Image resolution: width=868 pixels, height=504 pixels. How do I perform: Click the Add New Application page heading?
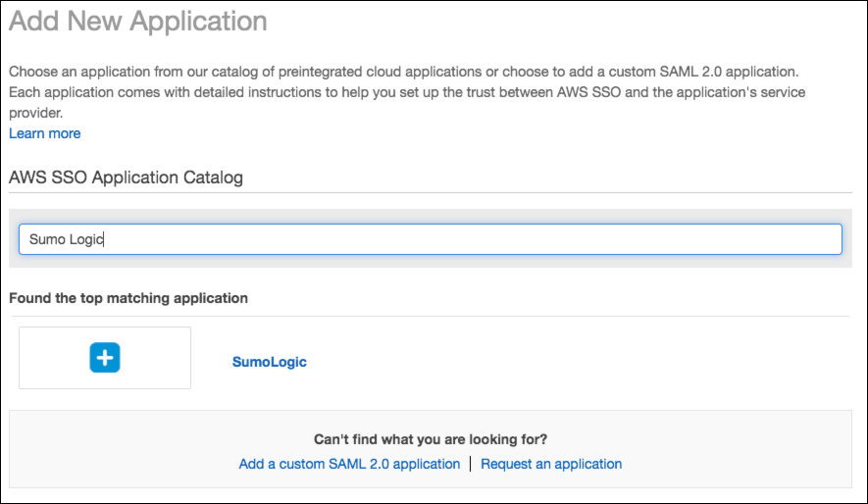tap(138, 22)
